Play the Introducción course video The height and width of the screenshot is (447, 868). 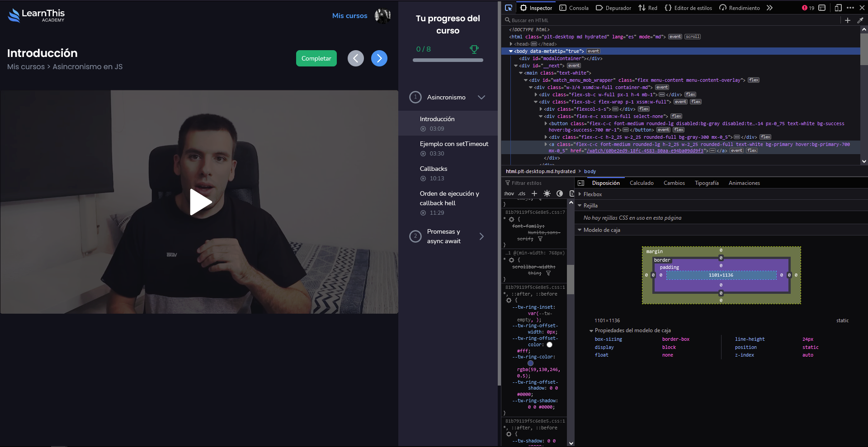coord(200,202)
